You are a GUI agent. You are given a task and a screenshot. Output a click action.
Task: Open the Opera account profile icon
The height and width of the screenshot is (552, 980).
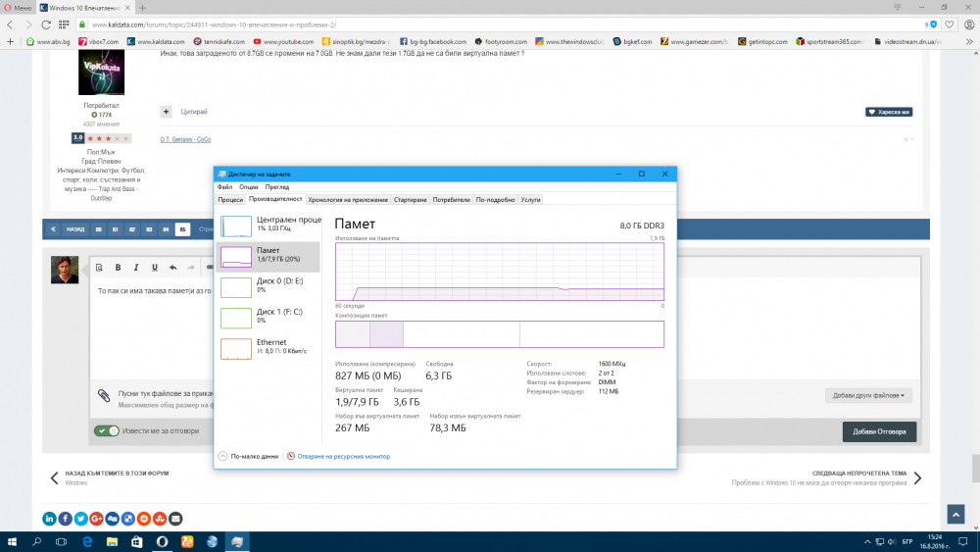[969, 25]
